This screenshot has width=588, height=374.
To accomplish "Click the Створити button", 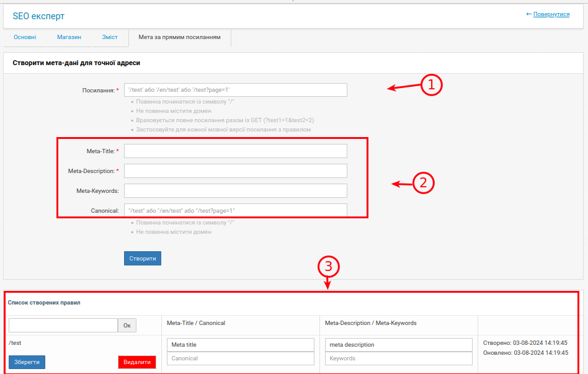I will [143, 259].
